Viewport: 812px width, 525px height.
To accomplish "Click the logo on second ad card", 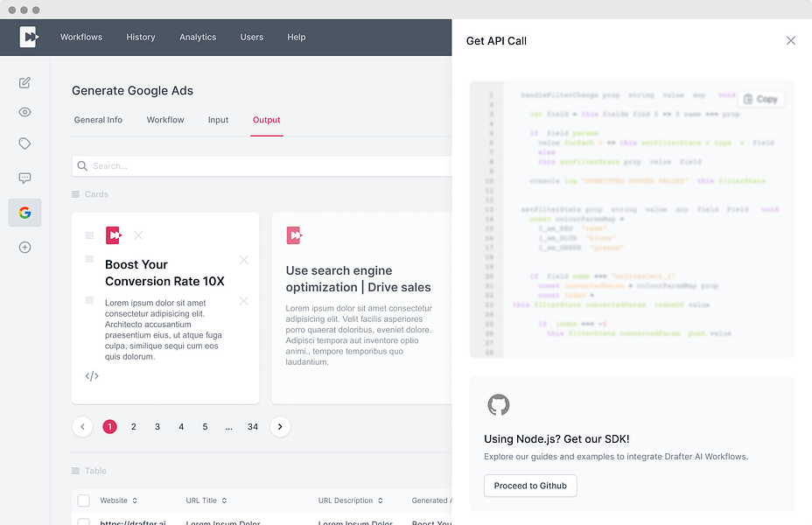I will (x=294, y=235).
